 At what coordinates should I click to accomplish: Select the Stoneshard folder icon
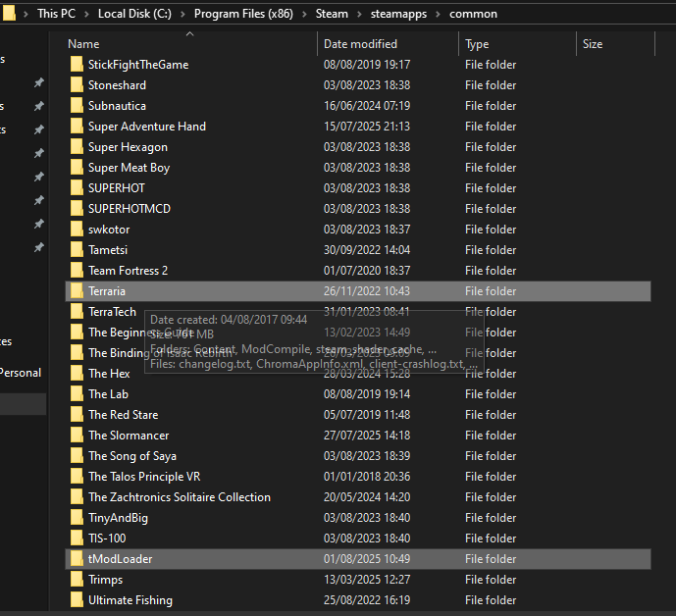[x=77, y=85]
